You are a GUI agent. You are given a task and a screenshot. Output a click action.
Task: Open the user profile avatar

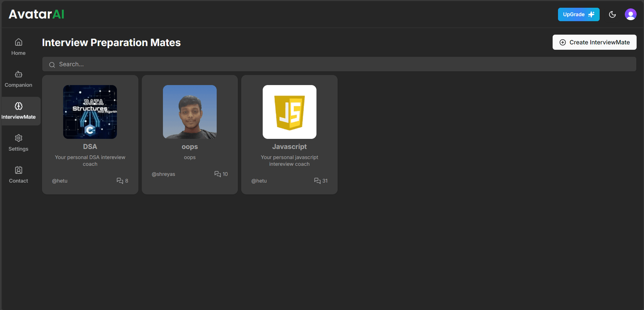pos(631,14)
